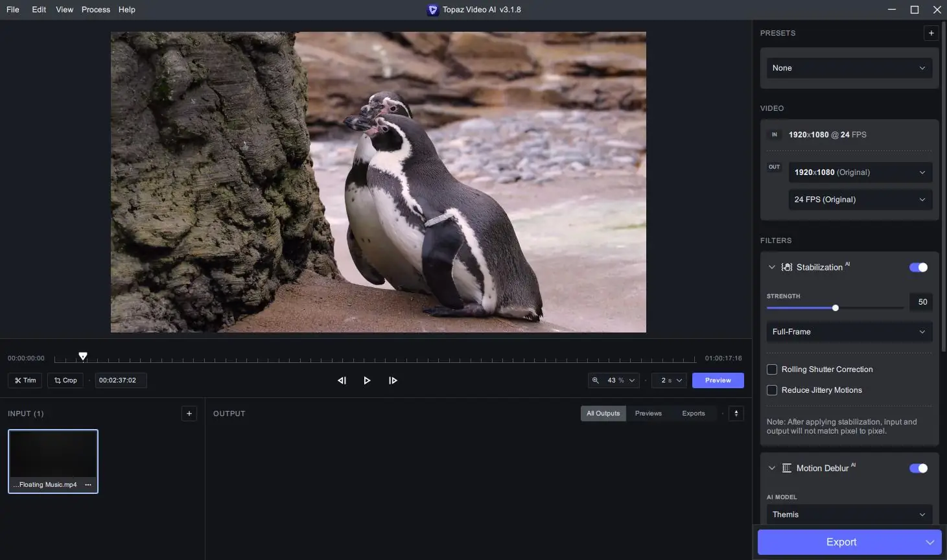
Task: Click the penguin video preview frame
Action: point(379,182)
